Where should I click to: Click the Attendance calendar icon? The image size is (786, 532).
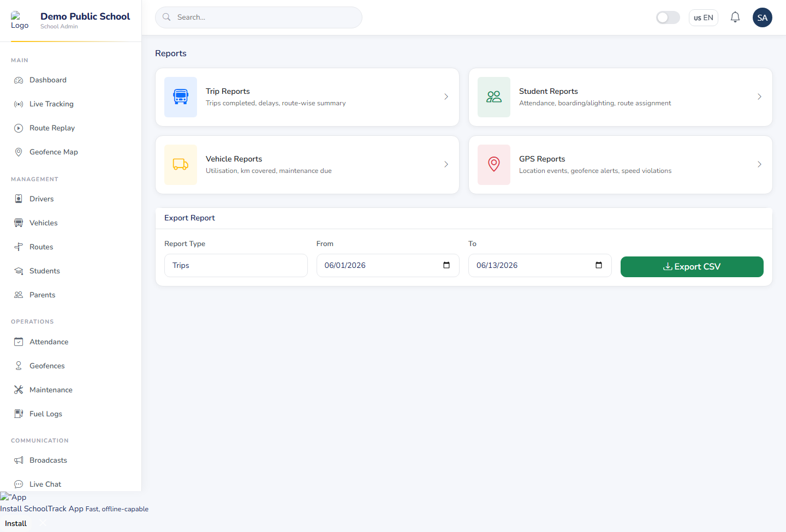(x=19, y=342)
